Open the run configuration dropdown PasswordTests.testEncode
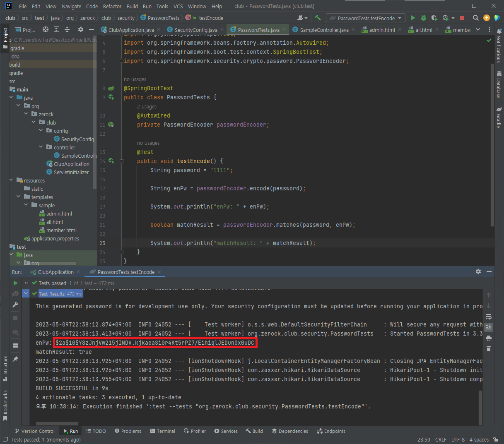Viewport: 504px width, 444px height. 366,18
